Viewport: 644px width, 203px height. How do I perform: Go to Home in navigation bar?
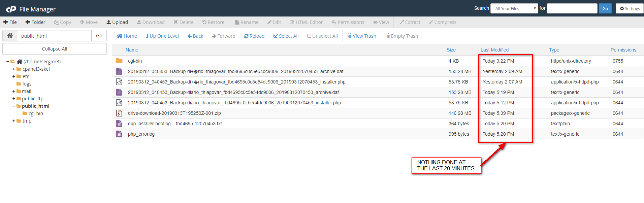(127, 36)
